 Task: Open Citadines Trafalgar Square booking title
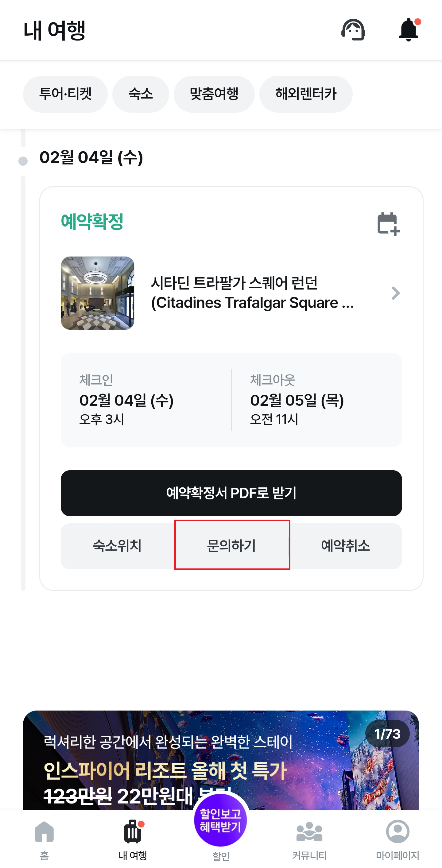pos(252,293)
